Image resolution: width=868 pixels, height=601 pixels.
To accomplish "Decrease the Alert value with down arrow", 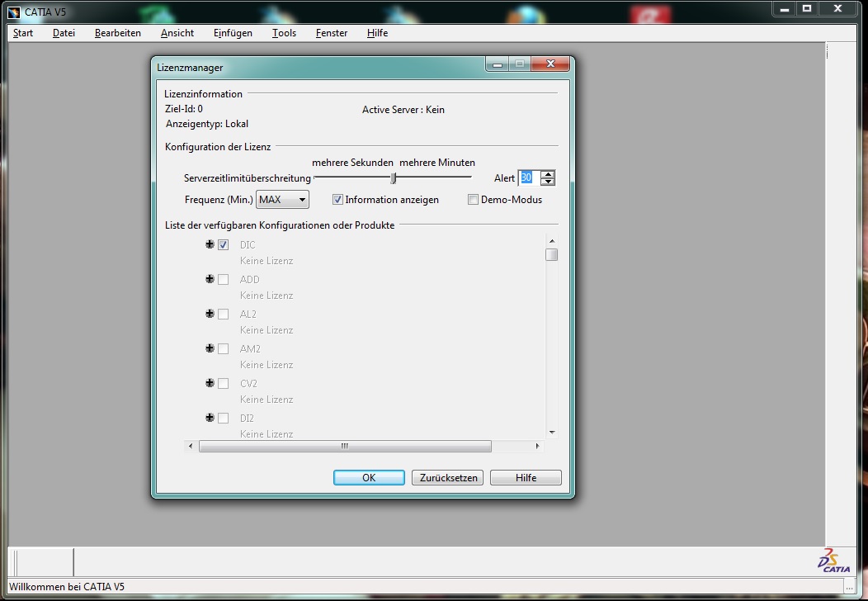I will click(548, 182).
